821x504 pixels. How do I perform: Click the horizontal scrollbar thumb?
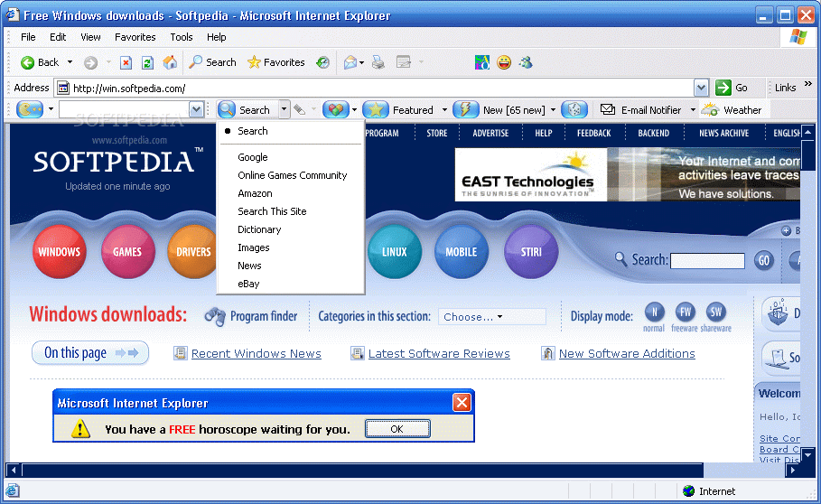click(x=362, y=470)
